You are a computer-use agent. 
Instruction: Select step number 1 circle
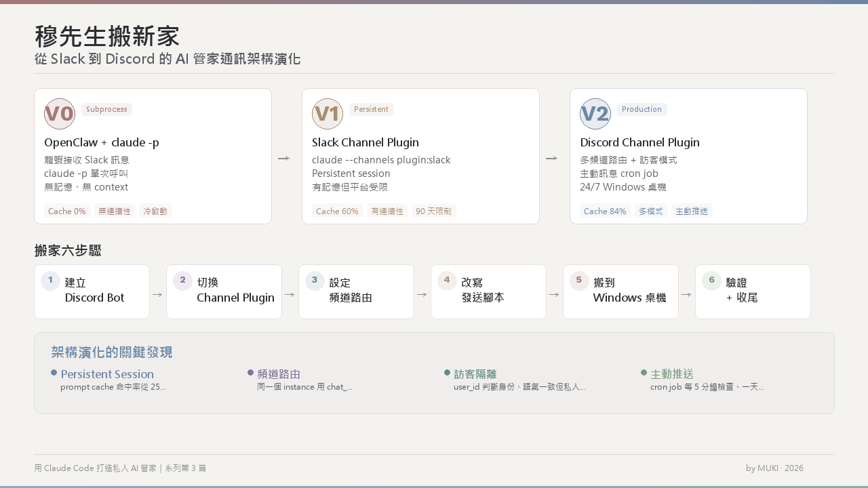click(x=50, y=281)
